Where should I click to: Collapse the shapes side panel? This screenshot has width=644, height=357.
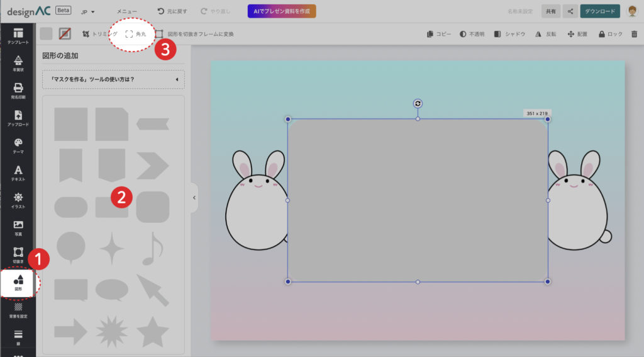click(194, 198)
